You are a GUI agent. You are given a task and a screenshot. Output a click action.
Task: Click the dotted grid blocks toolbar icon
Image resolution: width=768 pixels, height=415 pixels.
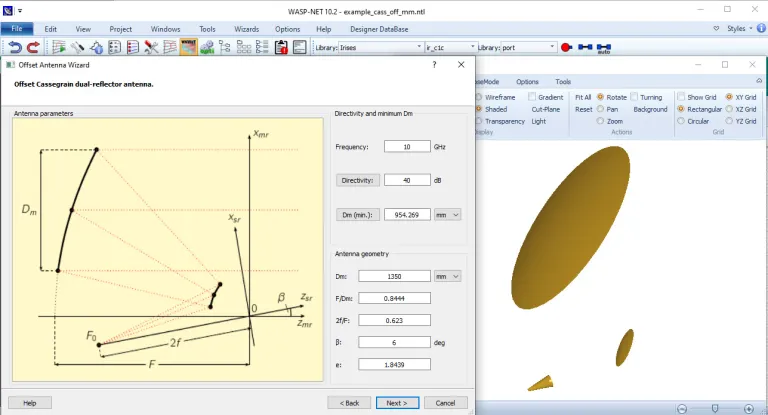(x=243, y=47)
